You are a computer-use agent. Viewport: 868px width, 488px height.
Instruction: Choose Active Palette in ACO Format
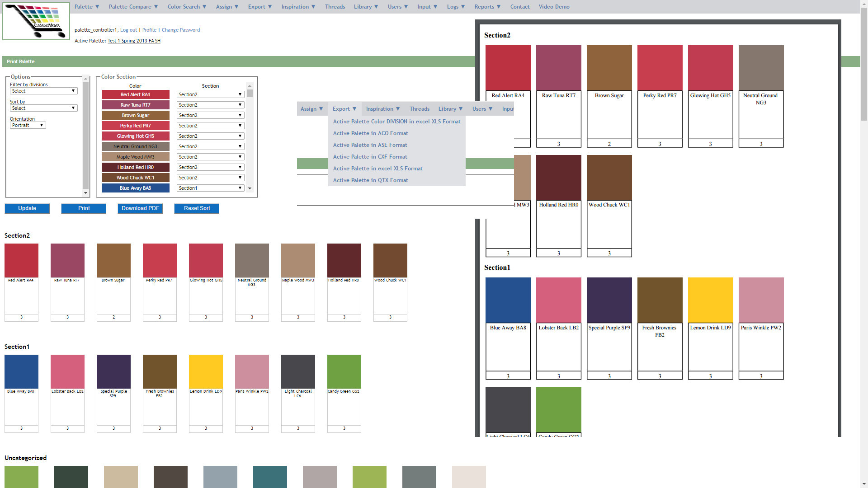click(x=370, y=133)
